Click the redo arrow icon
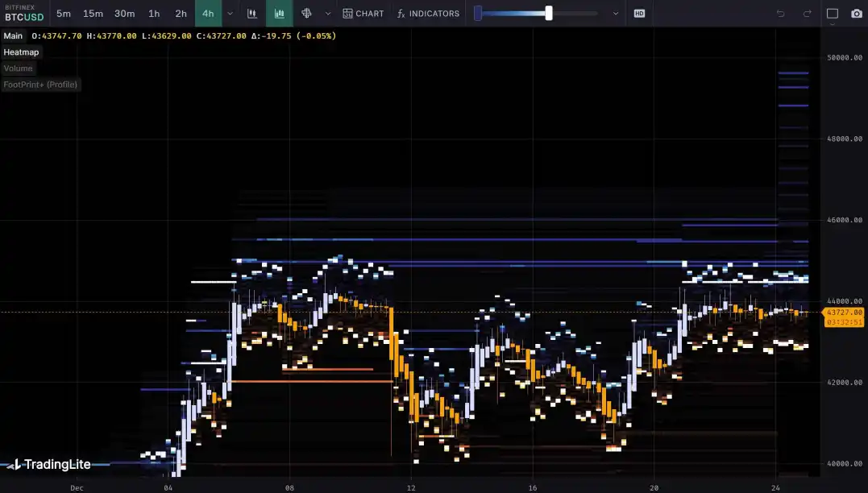Image resolution: width=868 pixels, height=493 pixels. point(807,14)
